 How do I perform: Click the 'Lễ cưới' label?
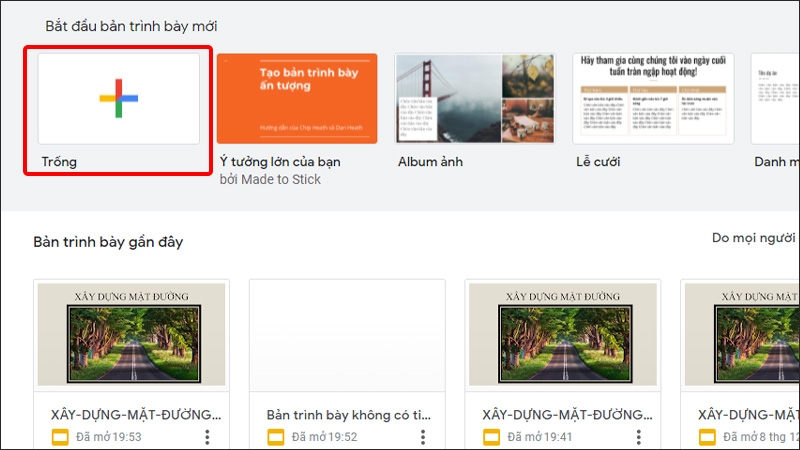[x=598, y=162]
